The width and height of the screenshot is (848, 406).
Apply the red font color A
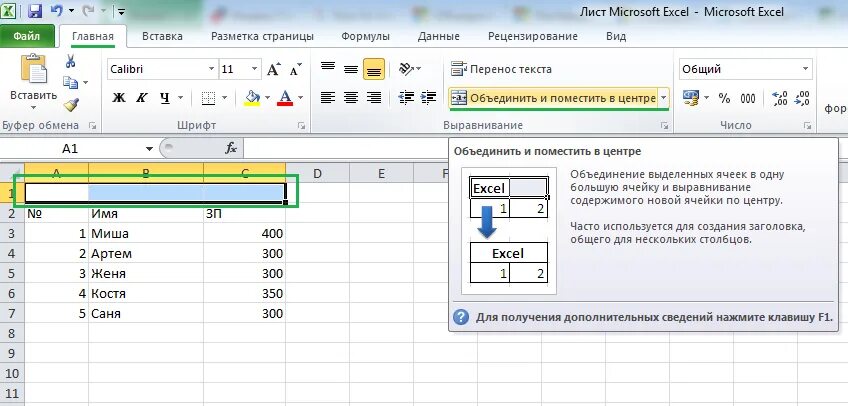pyautogui.click(x=285, y=98)
